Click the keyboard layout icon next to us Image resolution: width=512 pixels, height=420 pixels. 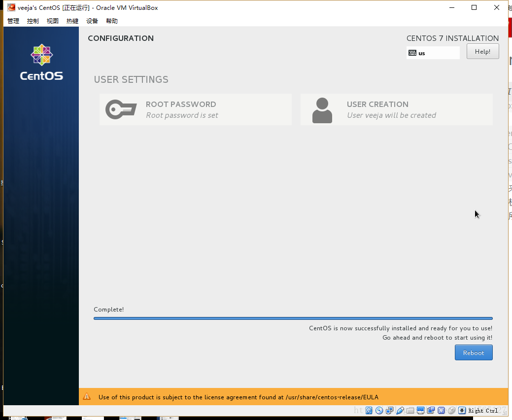point(412,53)
